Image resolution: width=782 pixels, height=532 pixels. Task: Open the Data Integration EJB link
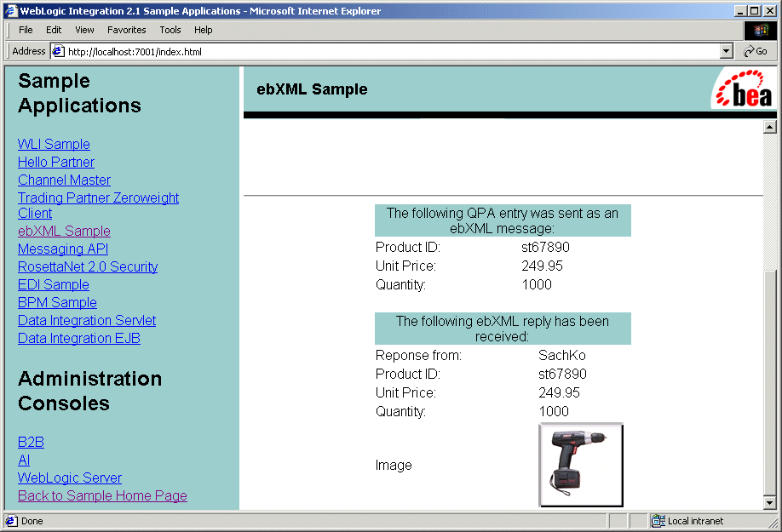[79, 338]
